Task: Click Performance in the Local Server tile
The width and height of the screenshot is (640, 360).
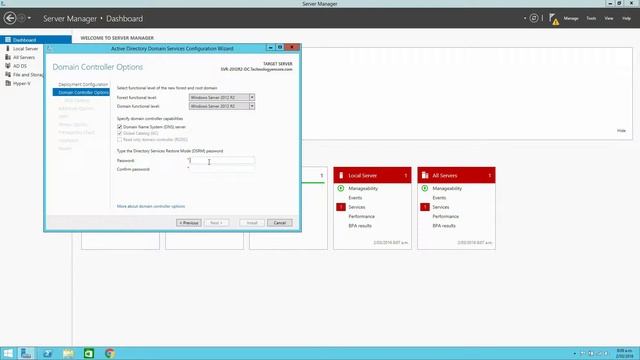Action: (361, 217)
